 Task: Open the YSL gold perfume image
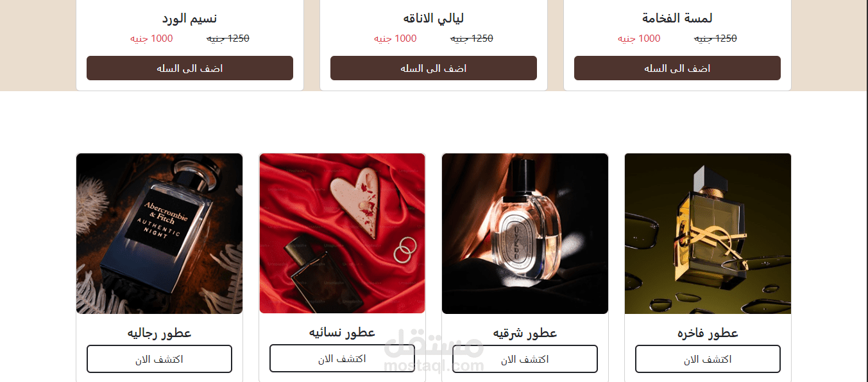(708, 234)
